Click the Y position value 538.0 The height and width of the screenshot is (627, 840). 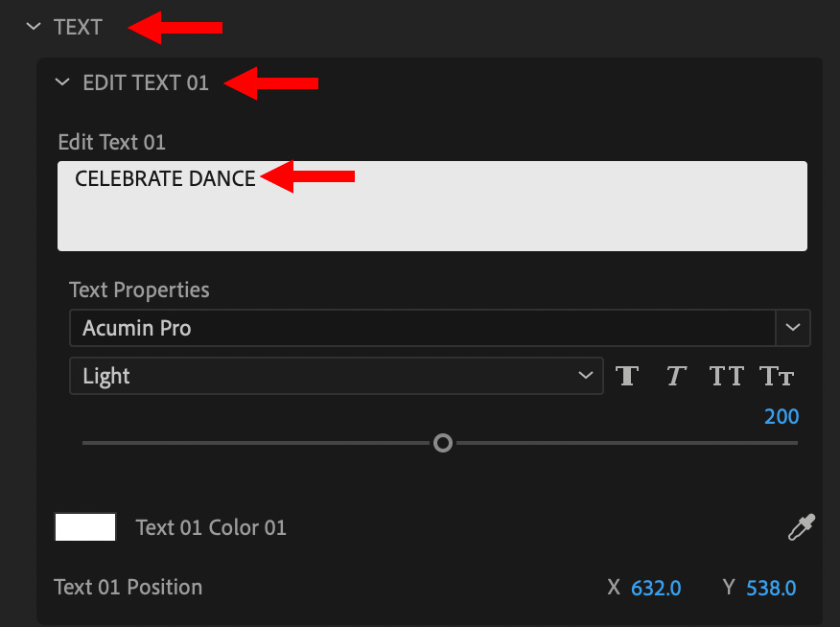pos(771,588)
